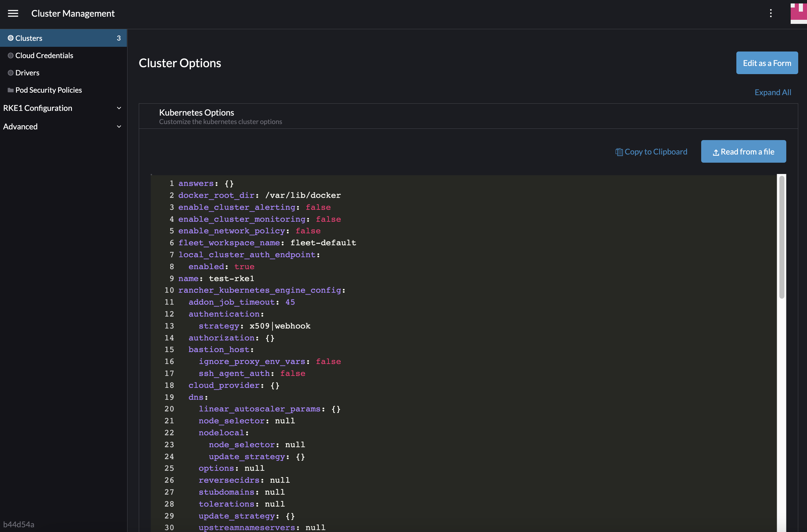Open the three-dot overflow menu
Screen dimensions: 807x532
click(771, 13)
